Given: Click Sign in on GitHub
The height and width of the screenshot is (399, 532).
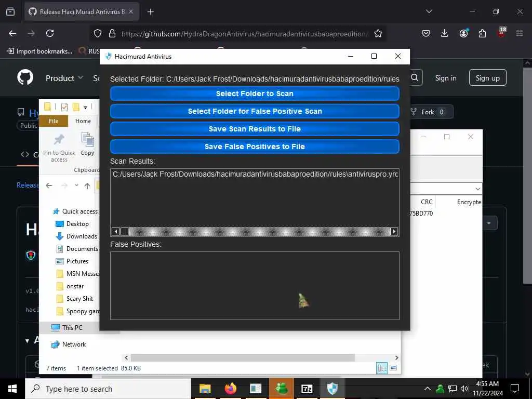Looking at the screenshot, I should (445, 78).
